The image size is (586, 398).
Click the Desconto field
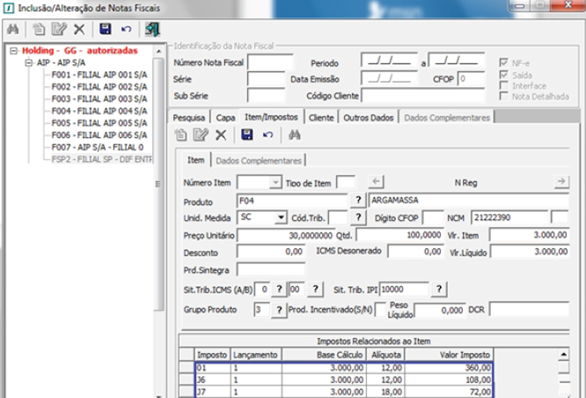271,252
